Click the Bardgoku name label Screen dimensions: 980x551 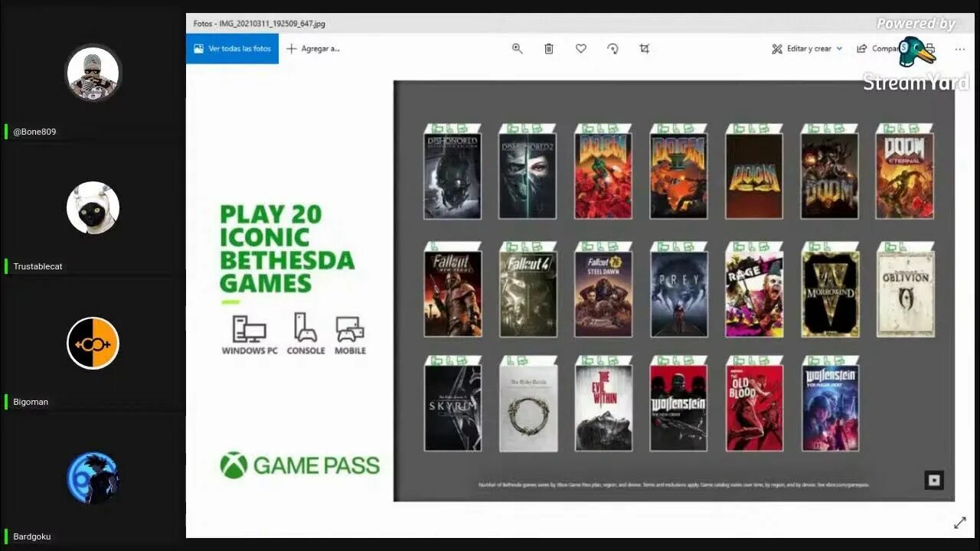[x=31, y=536]
